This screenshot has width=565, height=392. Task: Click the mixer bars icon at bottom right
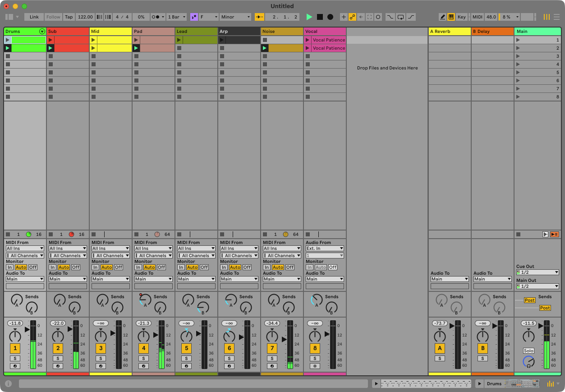coord(551,383)
